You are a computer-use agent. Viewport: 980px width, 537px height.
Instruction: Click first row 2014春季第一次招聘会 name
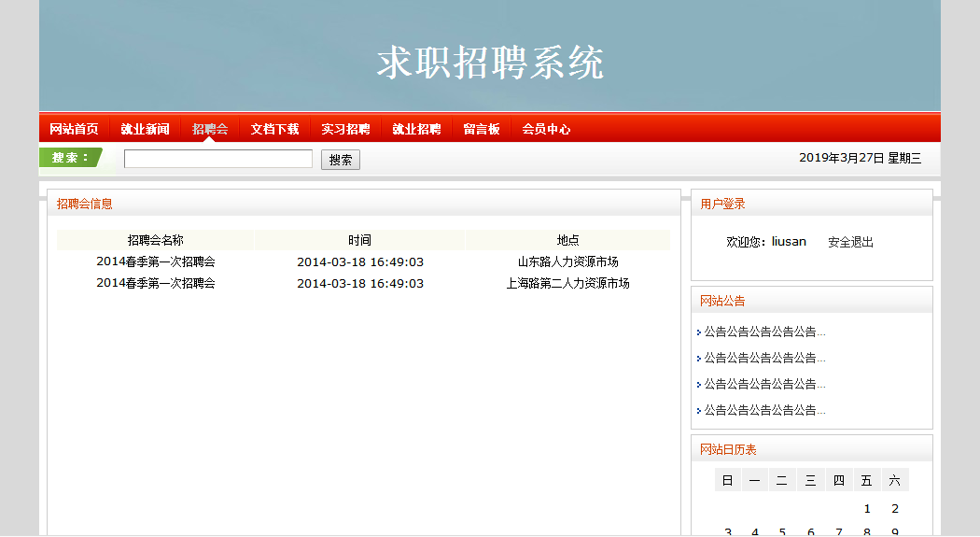click(x=156, y=261)
